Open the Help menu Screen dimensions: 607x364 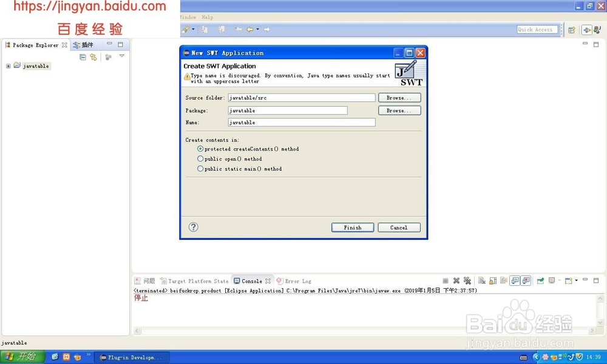pos(208,17)
